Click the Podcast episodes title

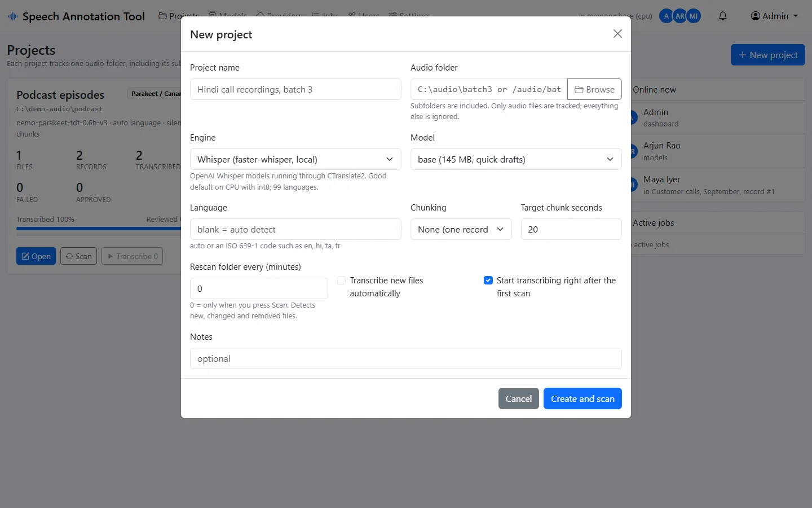click(x=60, y=95)
